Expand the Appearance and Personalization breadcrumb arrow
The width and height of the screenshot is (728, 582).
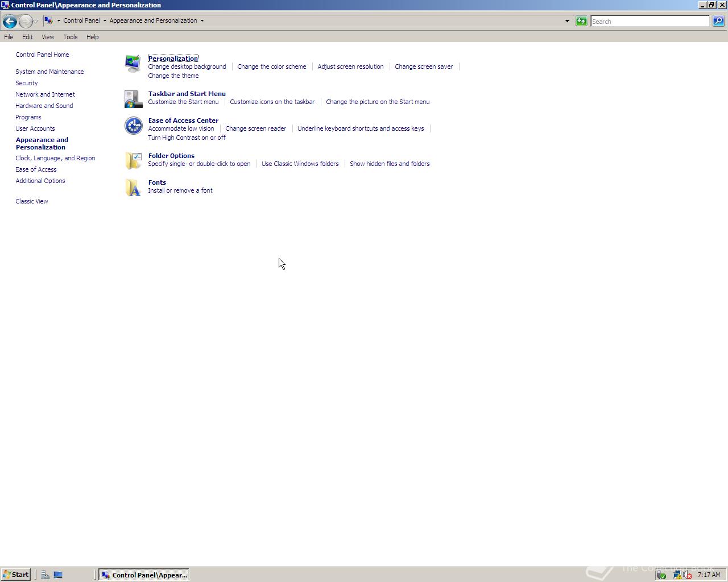coord(202,20)
